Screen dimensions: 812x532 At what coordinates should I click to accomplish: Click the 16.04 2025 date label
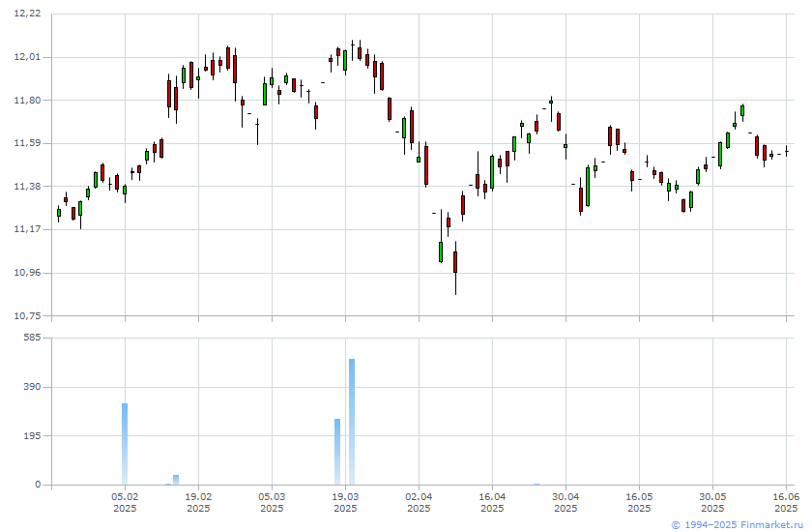point(492,502)
